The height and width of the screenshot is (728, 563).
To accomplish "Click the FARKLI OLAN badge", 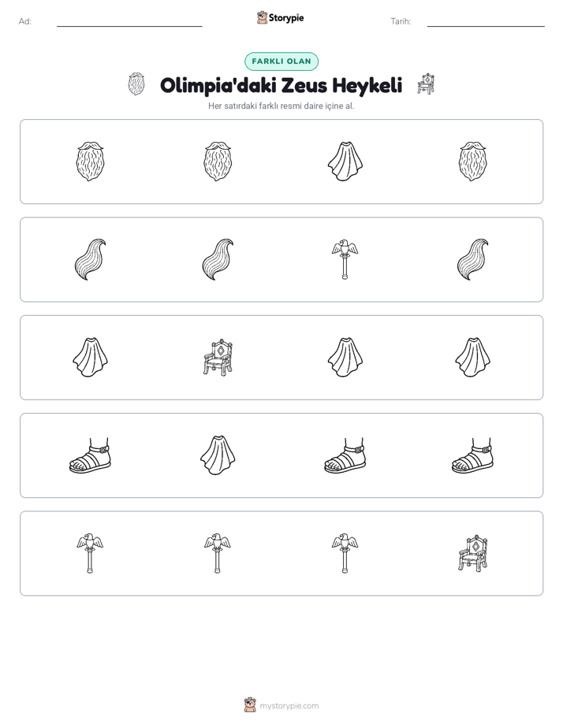I will tap(281, 61).
